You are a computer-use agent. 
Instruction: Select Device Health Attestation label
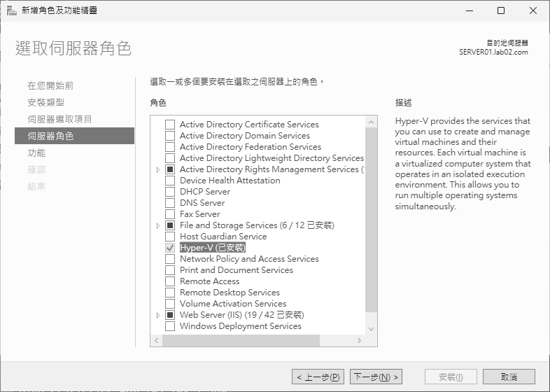point(230,181)
